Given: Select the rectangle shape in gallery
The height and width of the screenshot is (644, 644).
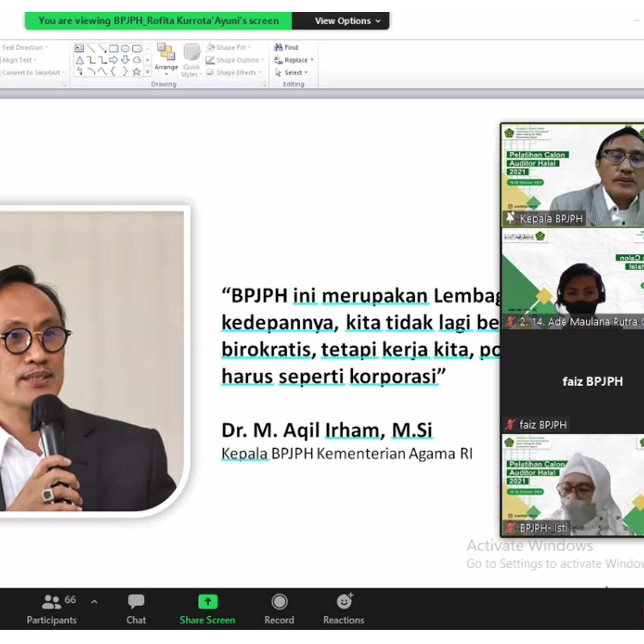Looking at the screenshot, I should (114, 49).
